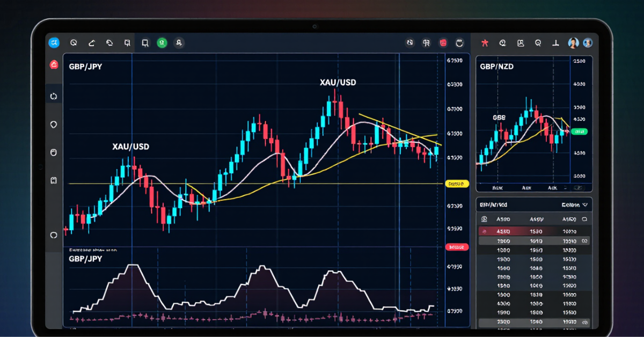This screenshot has height=337, width=644.
Task: Open the search magnifier in the right toolbar
Action: point(538,43)
